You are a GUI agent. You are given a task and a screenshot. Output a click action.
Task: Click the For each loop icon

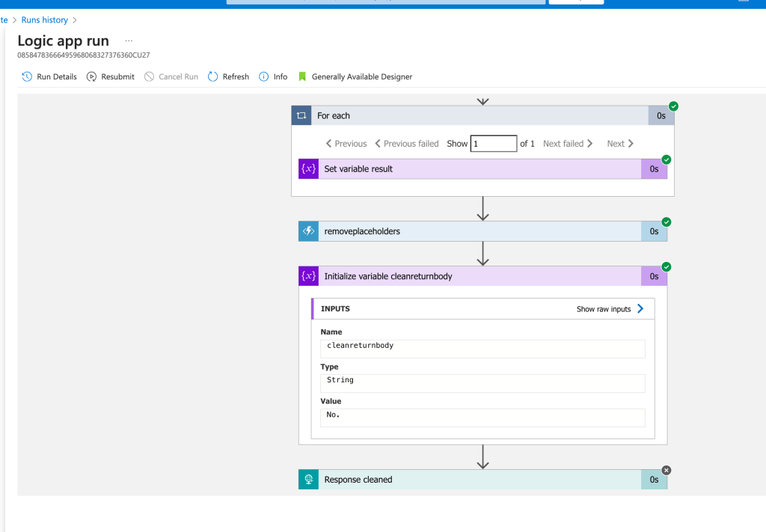(x=301, y=116)
